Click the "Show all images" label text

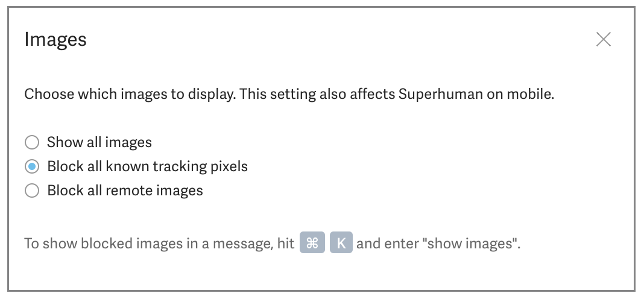99,143
